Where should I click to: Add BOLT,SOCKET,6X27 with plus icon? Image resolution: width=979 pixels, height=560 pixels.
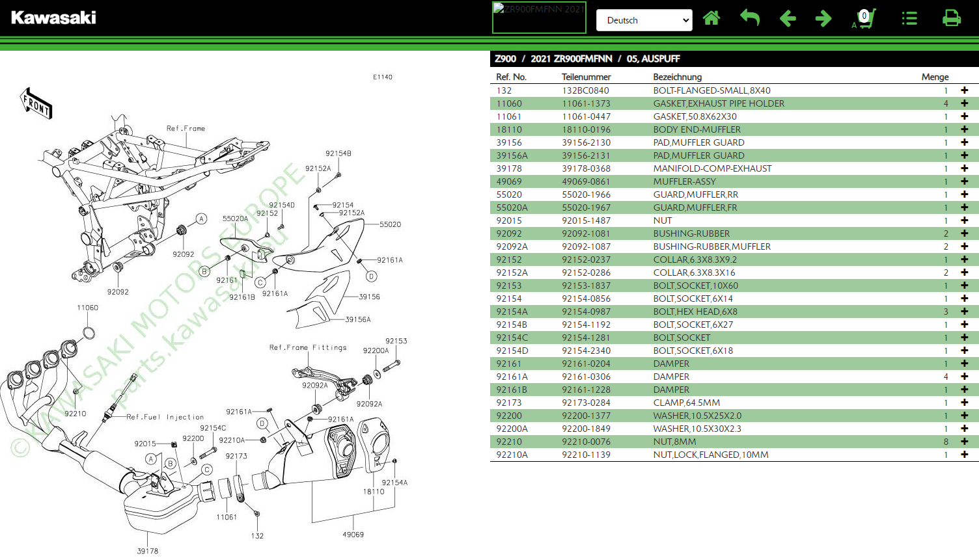pos(964,325)
